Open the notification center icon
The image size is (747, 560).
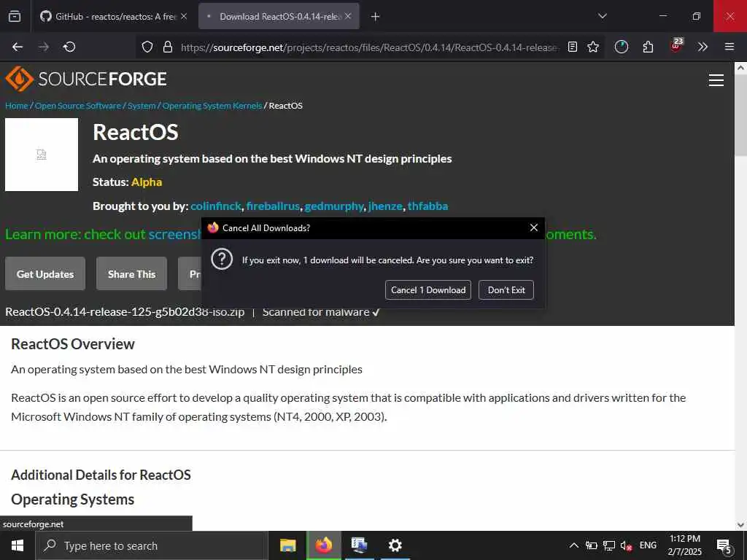[x=724, y=545]
